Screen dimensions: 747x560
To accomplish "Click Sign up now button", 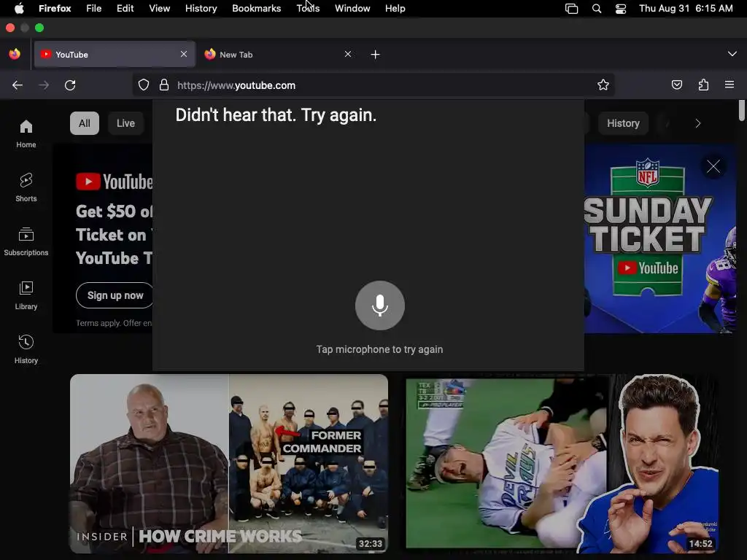I will (115, 295).
